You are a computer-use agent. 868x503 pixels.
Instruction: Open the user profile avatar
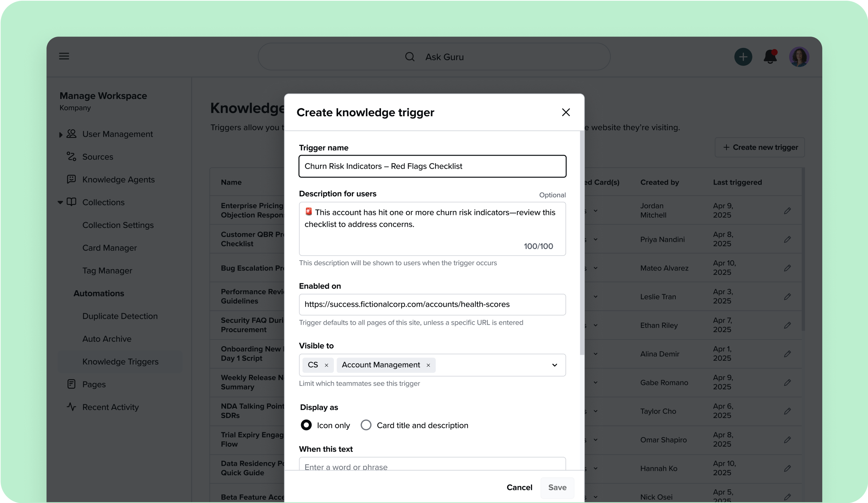(799, 57)
